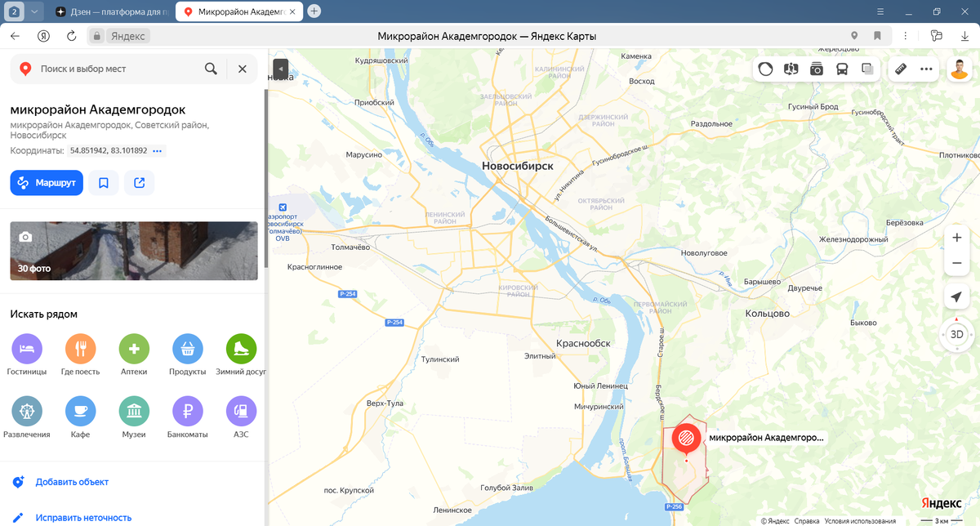Search nearby АЗС gas stations
The width and height of the screenshot is (980, 526).
[x=240, y=418]
